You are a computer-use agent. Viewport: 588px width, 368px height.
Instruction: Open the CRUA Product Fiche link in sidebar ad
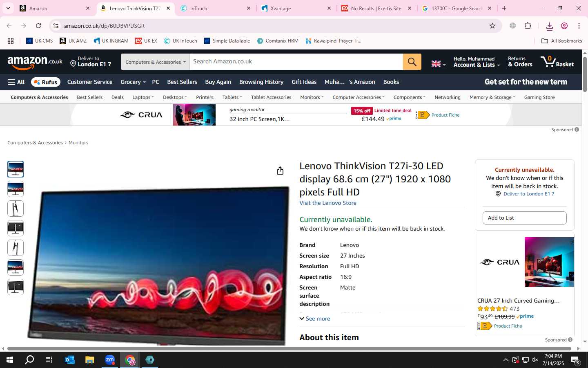[x=508, y=326]
